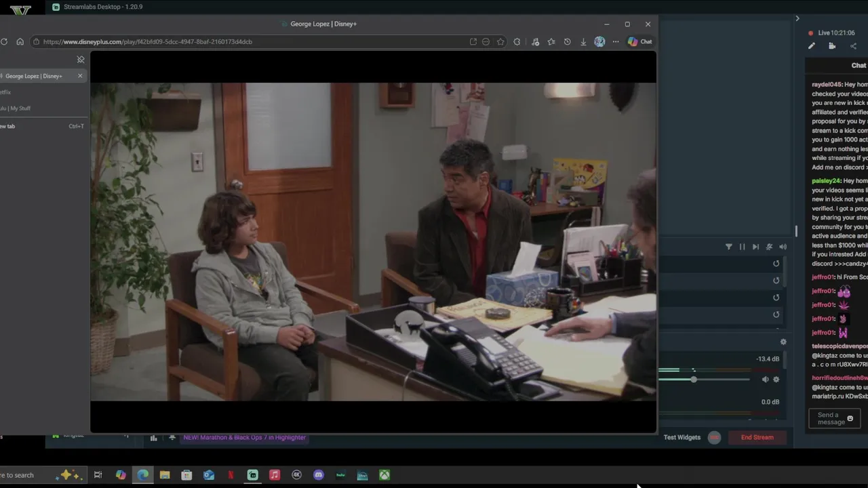Open Microsoft Store from taskbar
This screenshot has width=868, height=488.
coord(186,475)
